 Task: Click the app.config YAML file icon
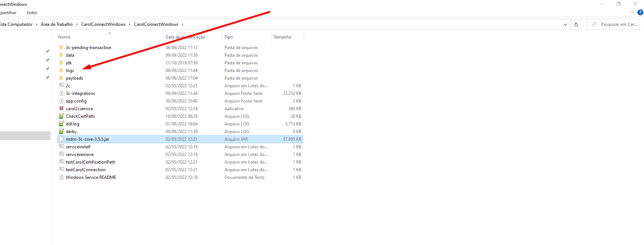tap(61, 101)
